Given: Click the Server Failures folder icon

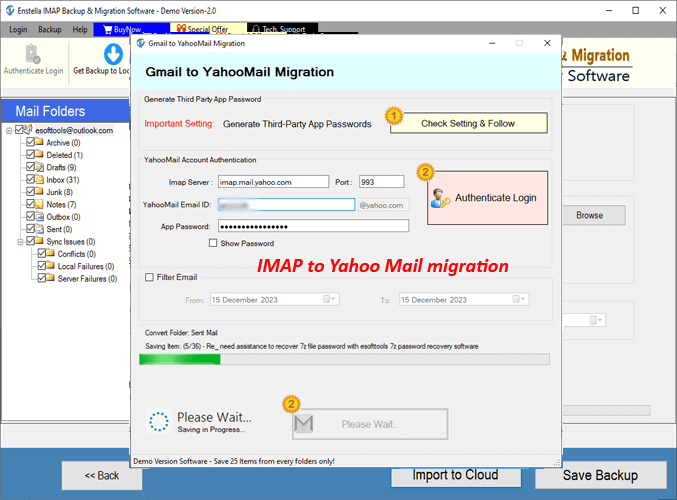Looking at the screenshot, I should 51,278.
